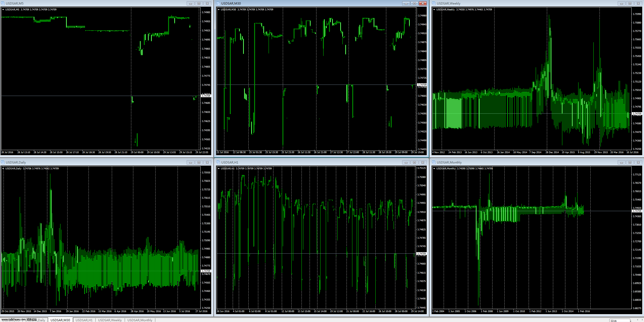Minimize the USDSAR,M5 chart window
Screen dimensions: 644x322
(190, 3)
